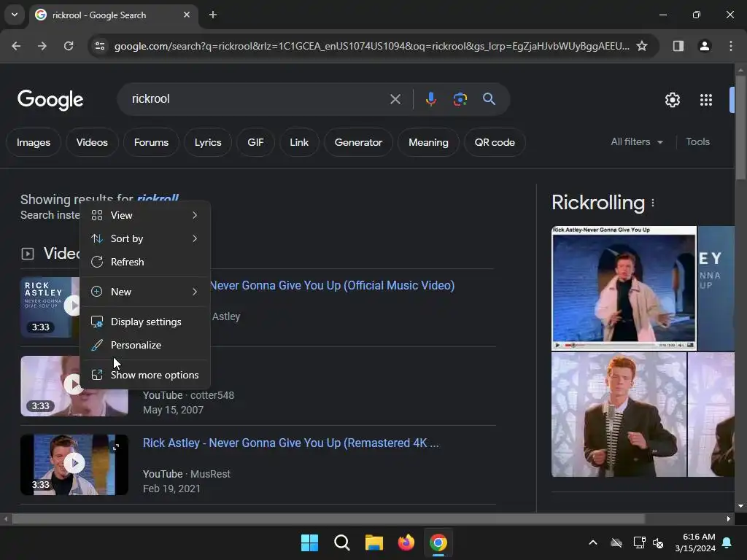Choose Show more options
This screenshot has width=747, height=560.
click(145, 375)
